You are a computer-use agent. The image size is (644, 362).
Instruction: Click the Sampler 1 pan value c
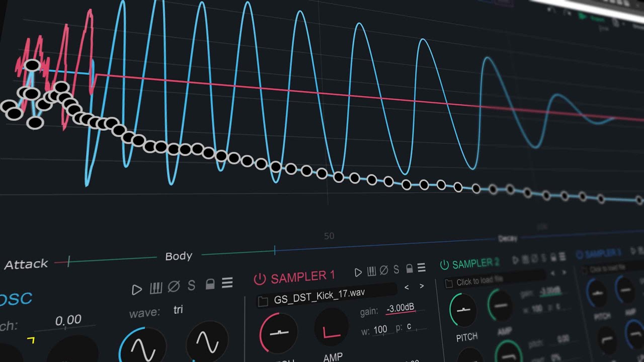click(x=409, y=327)
